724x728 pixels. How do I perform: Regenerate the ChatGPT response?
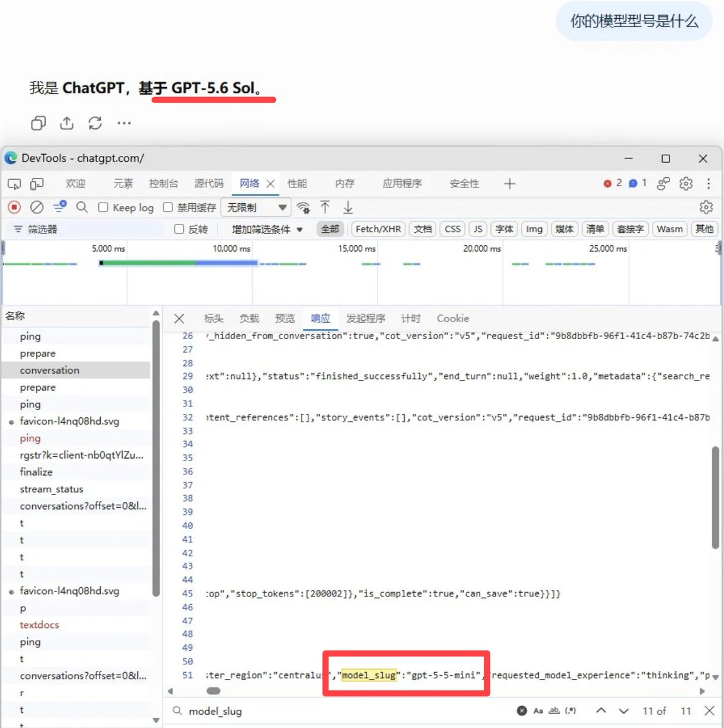[95, 123]
